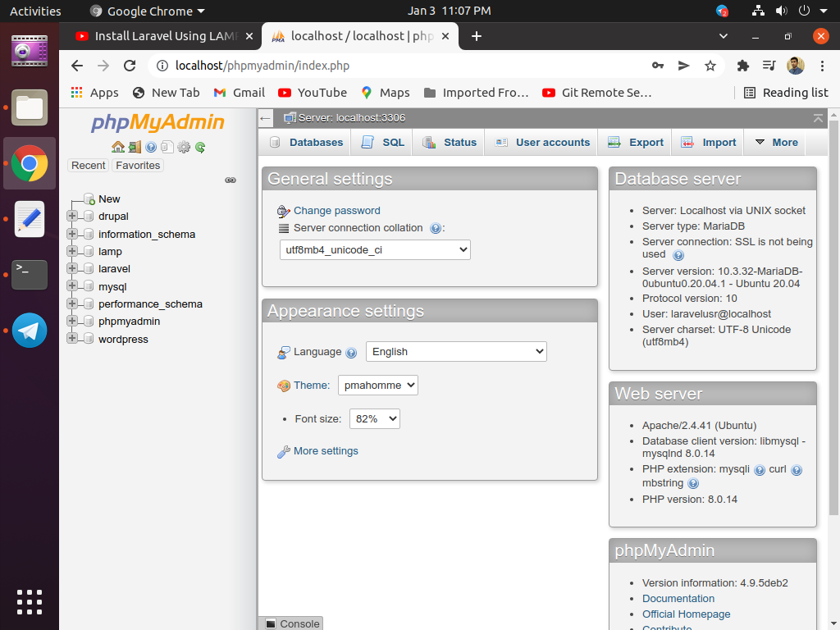Viewport: 840px width, 630px height.
Task: Click New to create a database
Action: pyautogui.click(x=109, y=199)
